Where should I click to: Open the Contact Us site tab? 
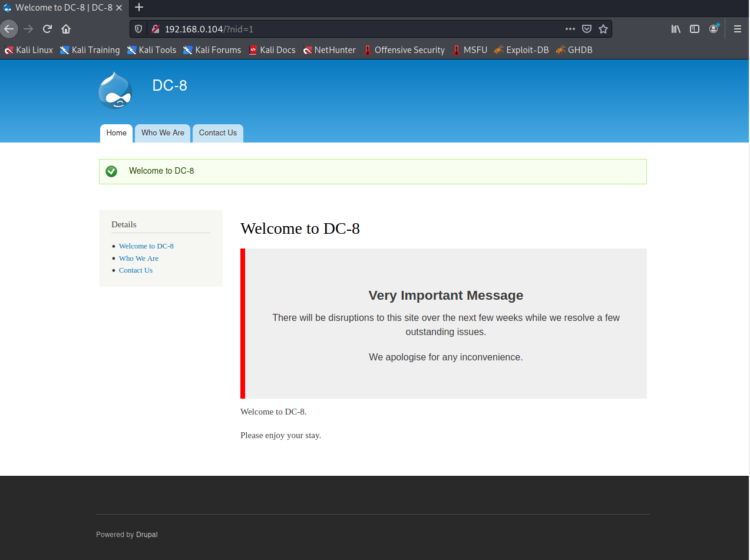coord(218,133)
